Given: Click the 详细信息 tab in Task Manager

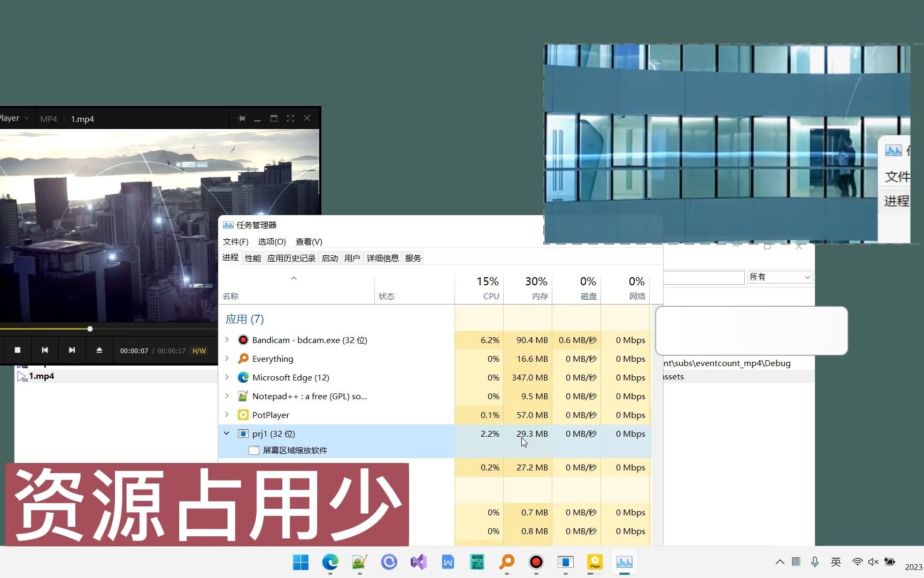Looking at the screenshot, I should click(382, 258).
